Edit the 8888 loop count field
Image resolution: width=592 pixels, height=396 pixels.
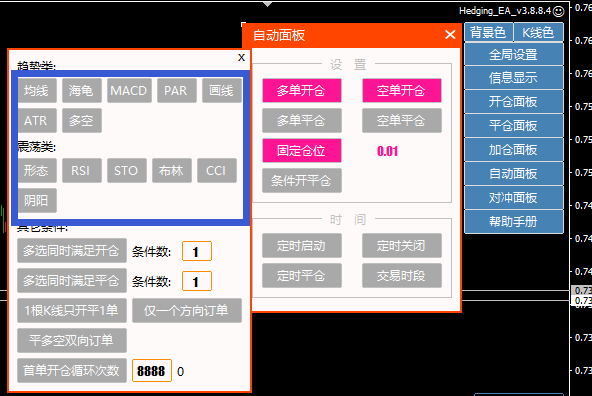(x=152, y=371)
